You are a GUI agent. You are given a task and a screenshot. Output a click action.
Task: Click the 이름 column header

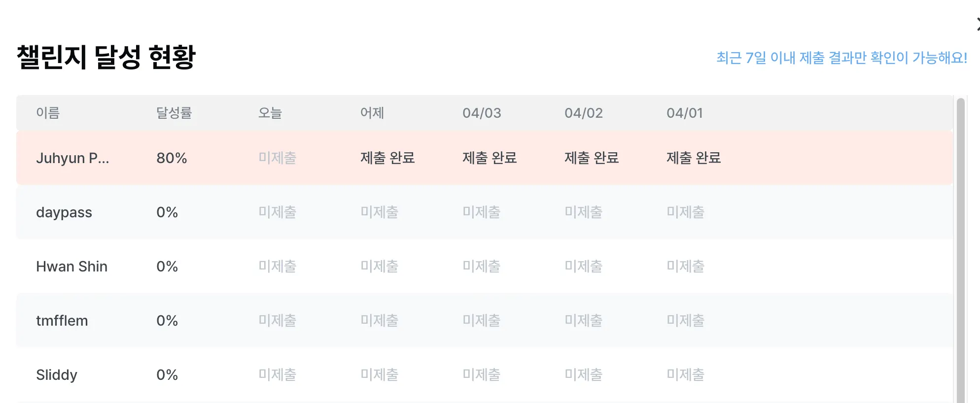click(48, 113)
